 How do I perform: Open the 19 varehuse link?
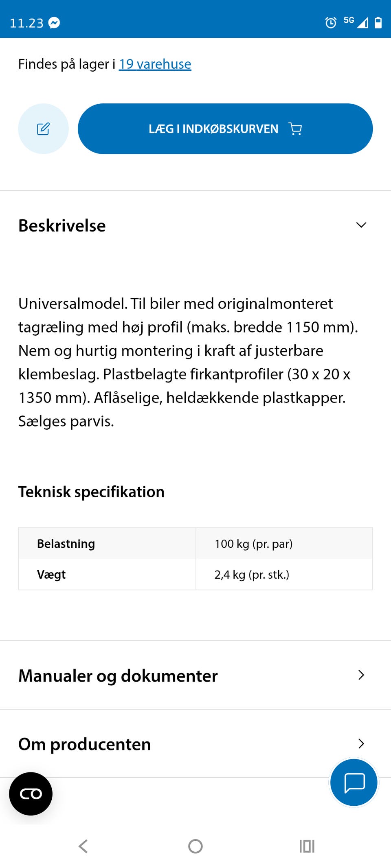[155, 64]
